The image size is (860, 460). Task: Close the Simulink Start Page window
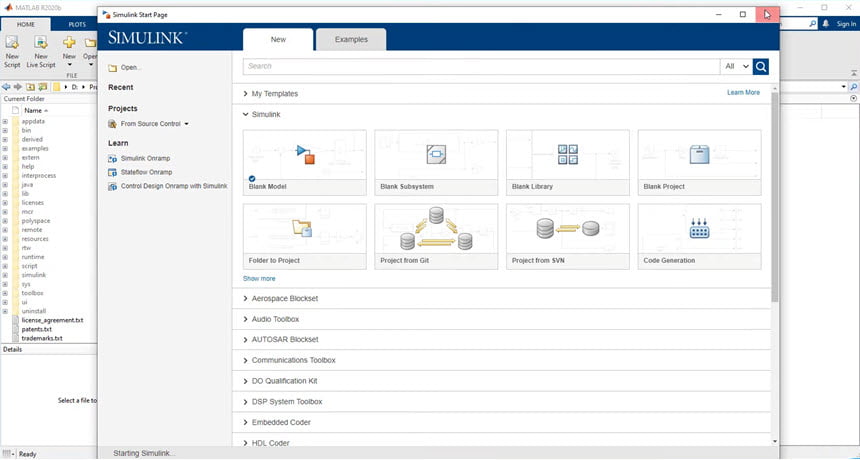click(767, 14)
